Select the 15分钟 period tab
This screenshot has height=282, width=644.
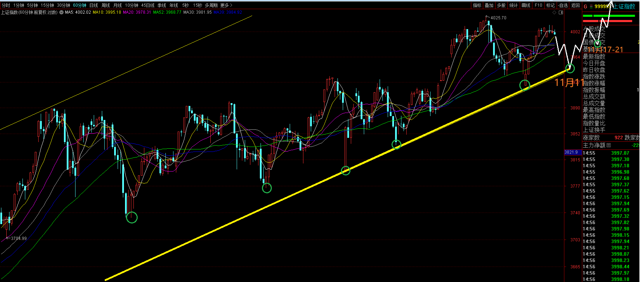click(47, 5)
